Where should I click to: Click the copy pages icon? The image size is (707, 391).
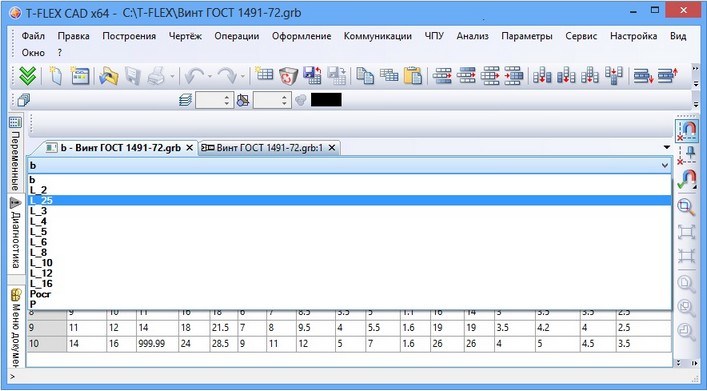(365, 76)
